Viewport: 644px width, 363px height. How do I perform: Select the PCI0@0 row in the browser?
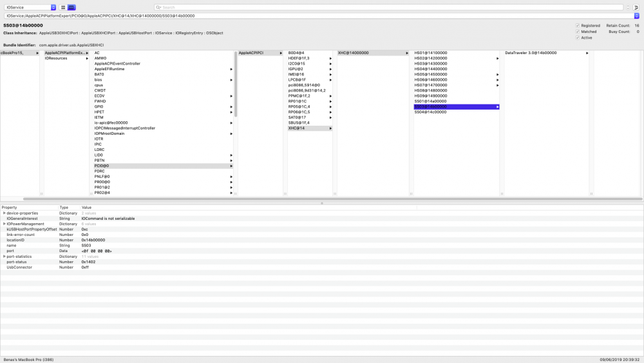(163, 166)
